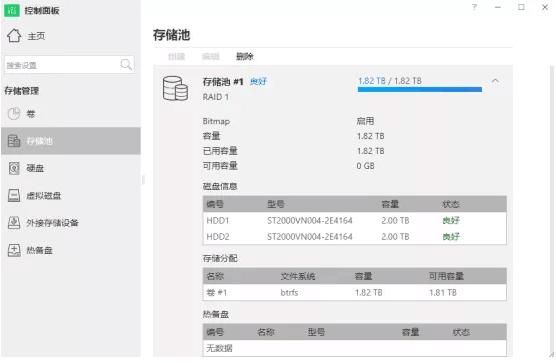This screenshot has height=363, width=556.
Task: Click the 存储池 #1 title
Action: 223,82
